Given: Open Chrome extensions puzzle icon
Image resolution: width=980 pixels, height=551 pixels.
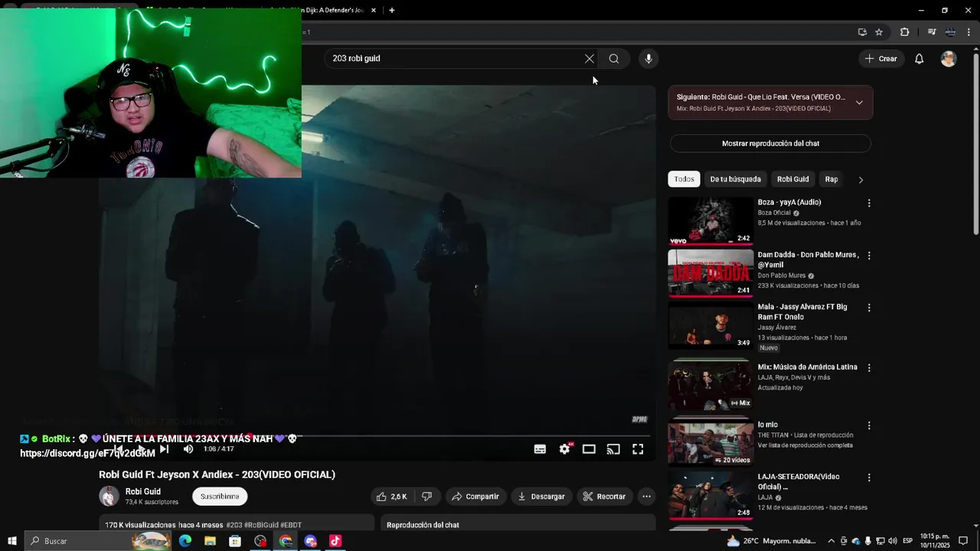Looking at the screenshot, I should (x=904, y=32).
